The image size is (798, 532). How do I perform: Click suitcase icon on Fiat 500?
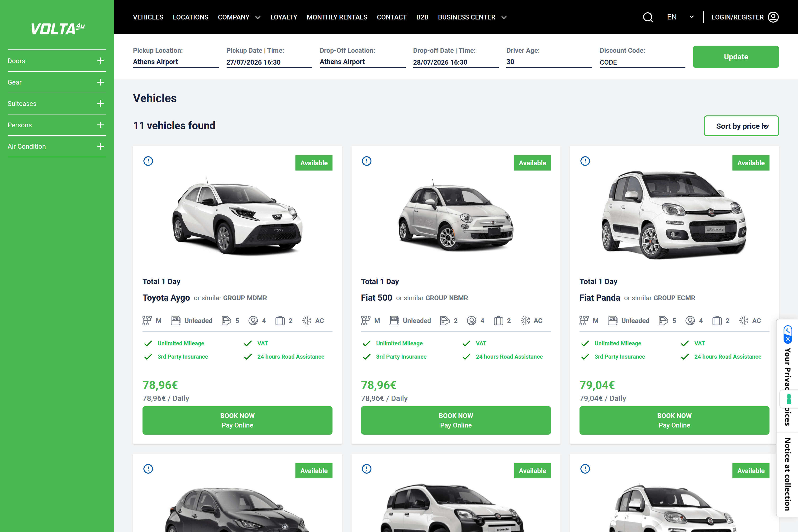pos(499,321)
